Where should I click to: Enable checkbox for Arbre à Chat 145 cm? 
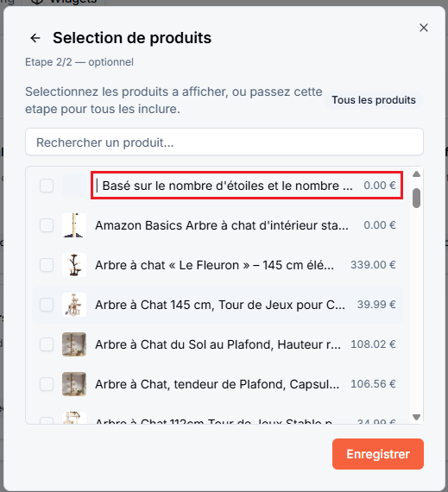click(x=47, y=305)
